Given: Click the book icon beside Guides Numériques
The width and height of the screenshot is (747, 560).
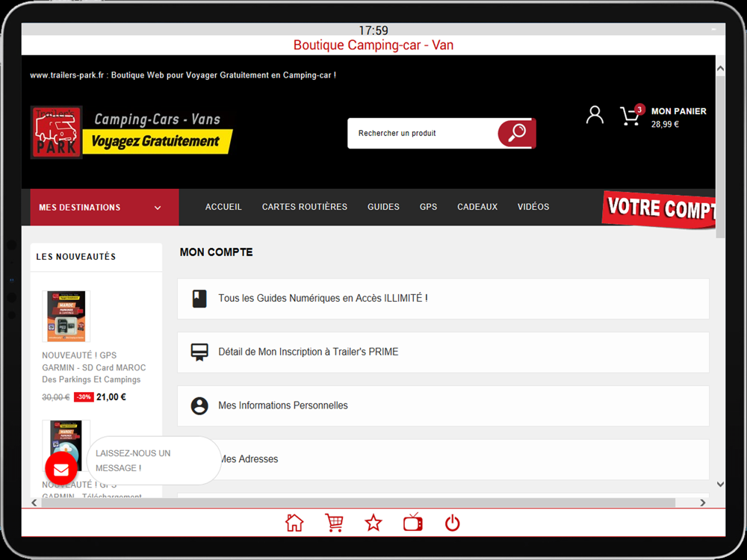Looking at the screenshot, I should coord(199,299).
